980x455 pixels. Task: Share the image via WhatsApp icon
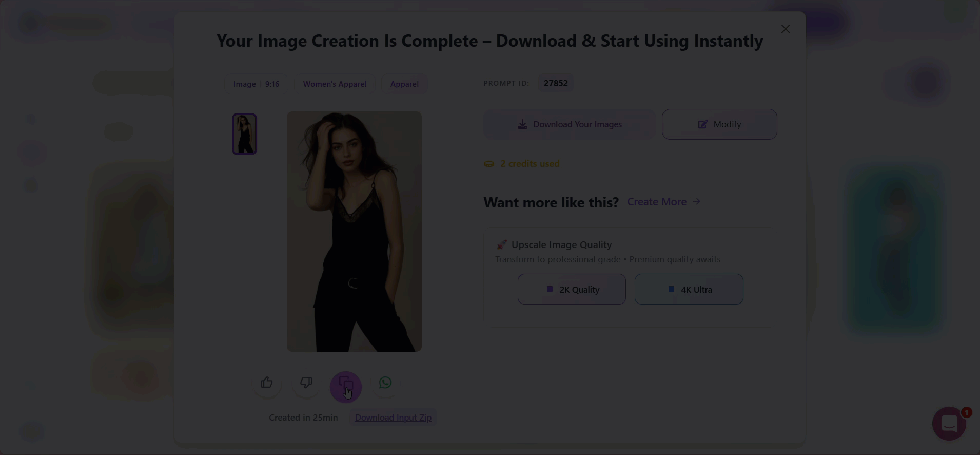click(385, 383)
